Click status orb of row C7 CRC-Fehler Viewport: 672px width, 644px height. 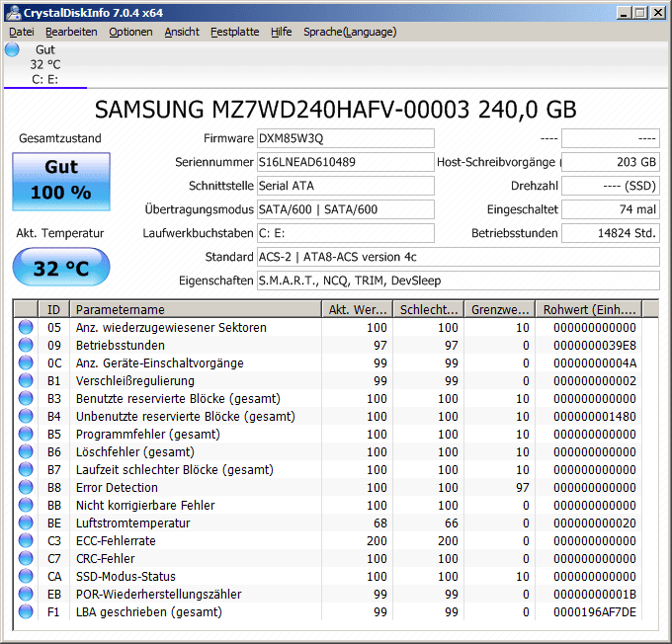(x=26, y=558)
